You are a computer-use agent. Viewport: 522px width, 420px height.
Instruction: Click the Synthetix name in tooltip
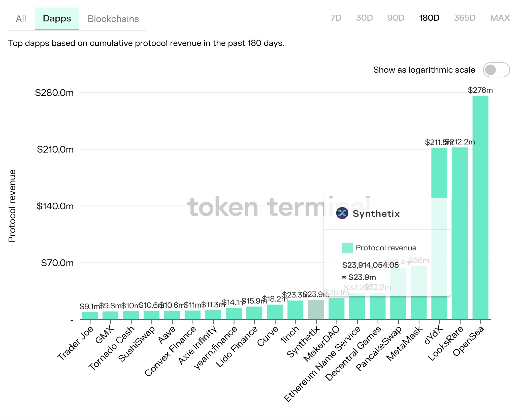(376, 214)
